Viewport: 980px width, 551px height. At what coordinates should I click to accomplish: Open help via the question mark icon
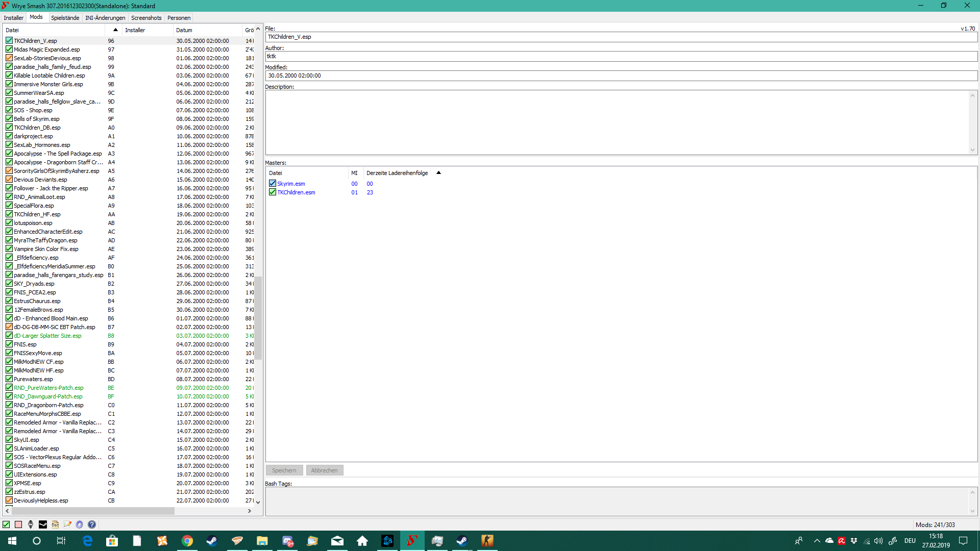point(92,524)
